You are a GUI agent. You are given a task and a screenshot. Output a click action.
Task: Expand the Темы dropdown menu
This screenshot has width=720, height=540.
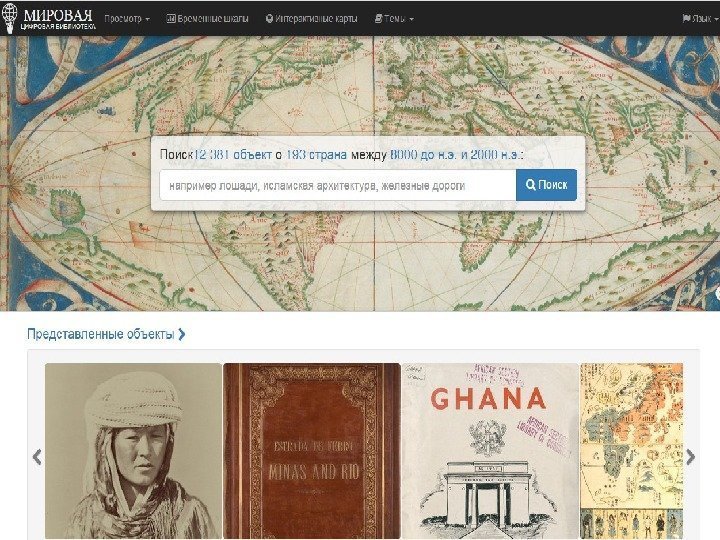[x=394, y=19]
